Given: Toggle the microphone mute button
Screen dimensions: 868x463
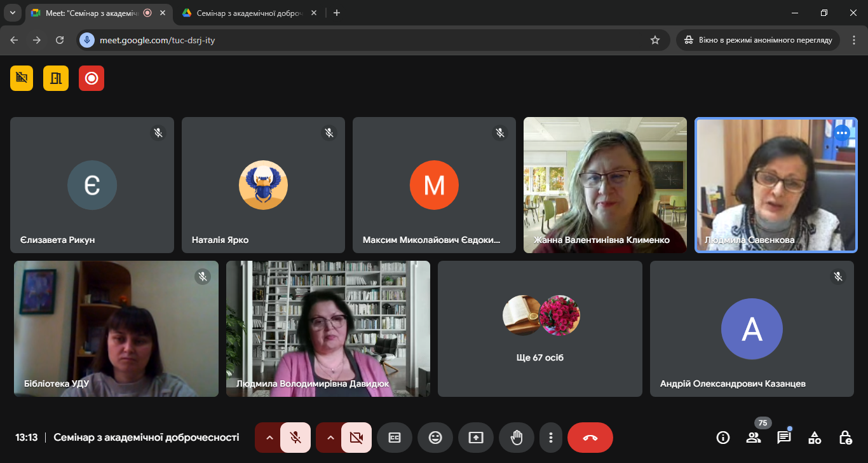Looking at the screenshot, I should (x=295, y=438).
